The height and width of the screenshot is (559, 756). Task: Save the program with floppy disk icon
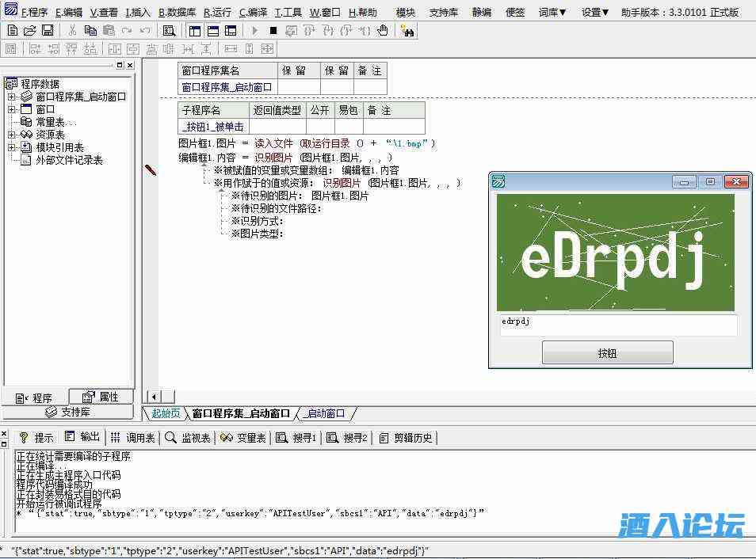coord(47,31)
